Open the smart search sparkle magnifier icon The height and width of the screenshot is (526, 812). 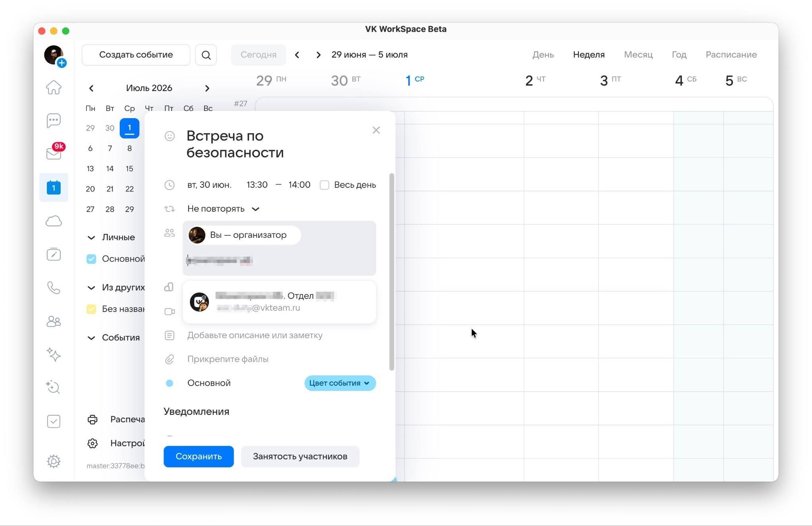(x=53, y=387)
